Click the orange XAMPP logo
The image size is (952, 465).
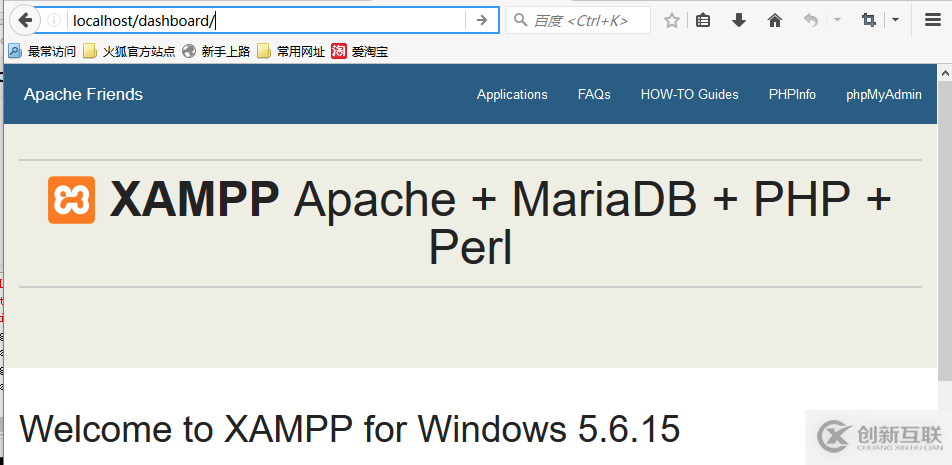point(71,200)
